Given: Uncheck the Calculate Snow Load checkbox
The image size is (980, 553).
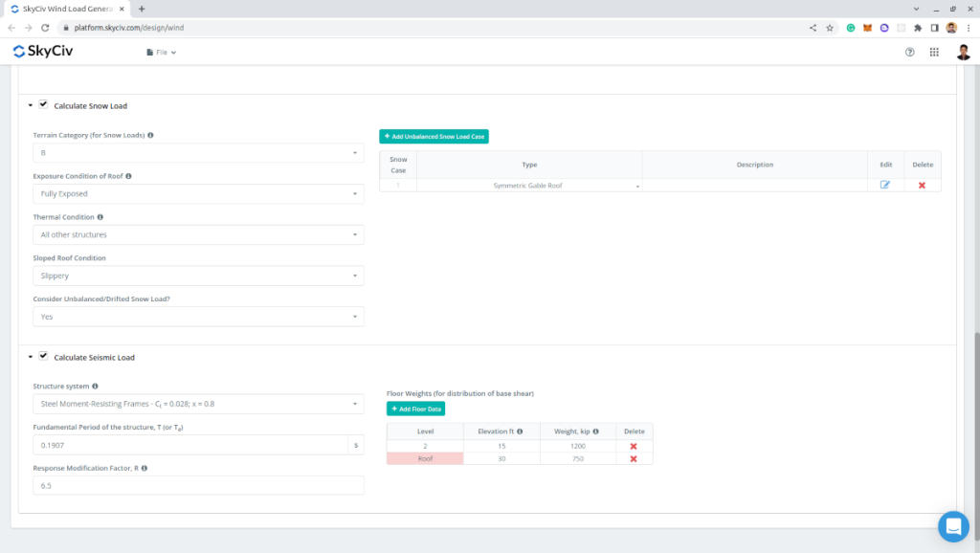Looking at the screenshot, I should point(44,104).
